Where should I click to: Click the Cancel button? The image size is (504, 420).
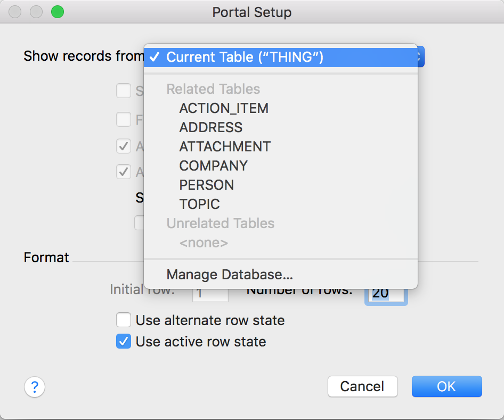362,386
